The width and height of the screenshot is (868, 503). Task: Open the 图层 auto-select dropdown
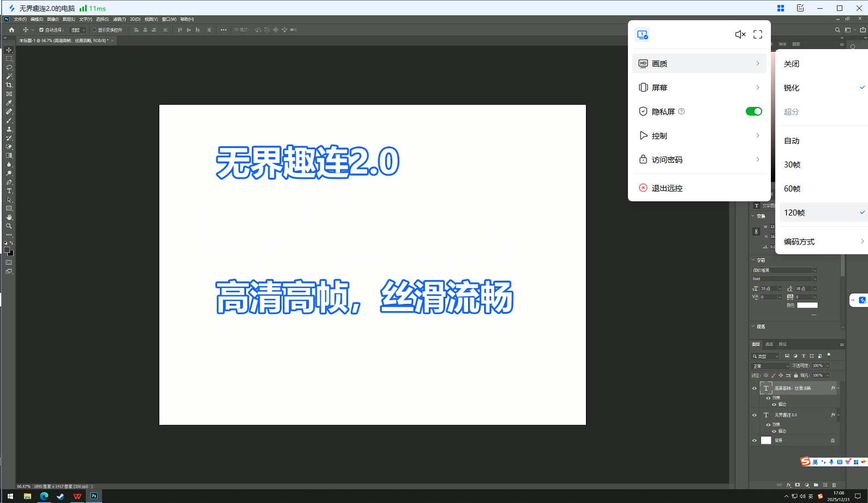pos(78,30)
